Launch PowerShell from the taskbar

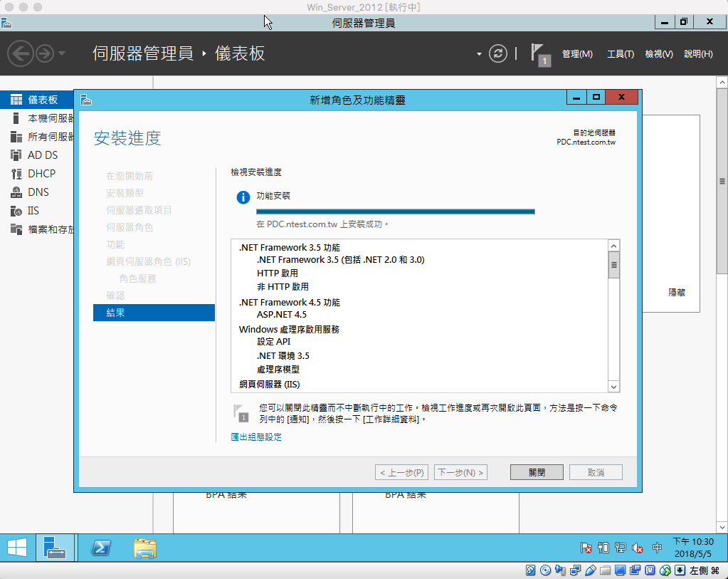point(100,548)
